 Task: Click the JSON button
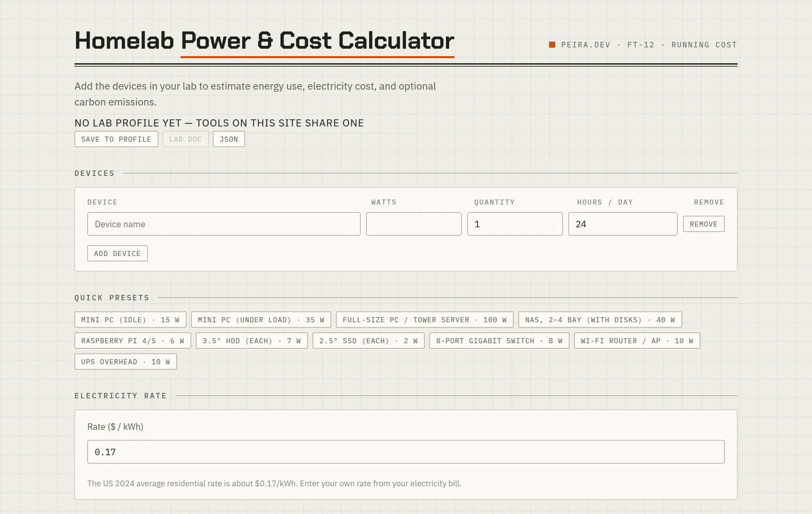229,139
